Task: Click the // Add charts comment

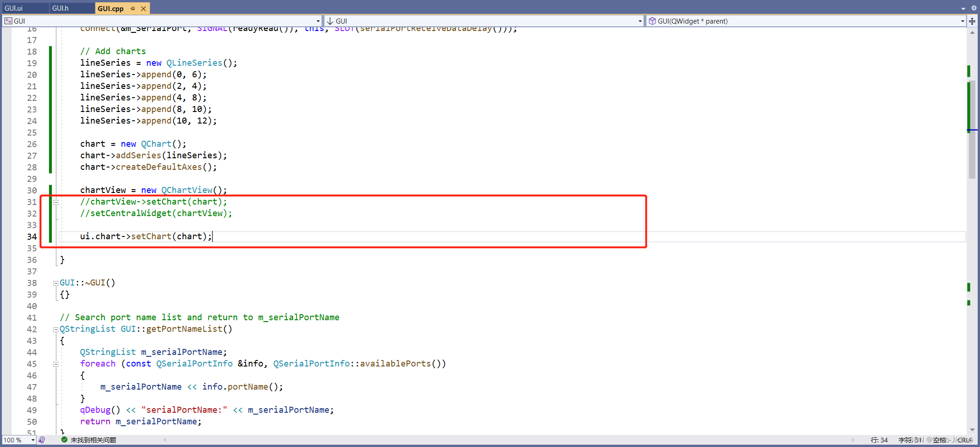Action: 113,51
